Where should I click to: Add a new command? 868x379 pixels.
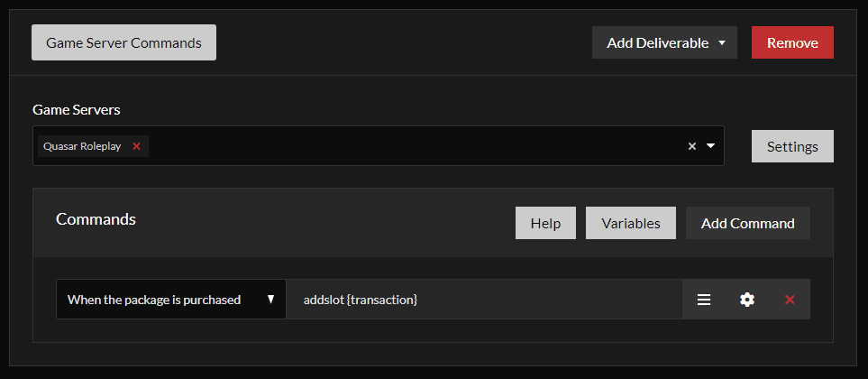point(747,223)
